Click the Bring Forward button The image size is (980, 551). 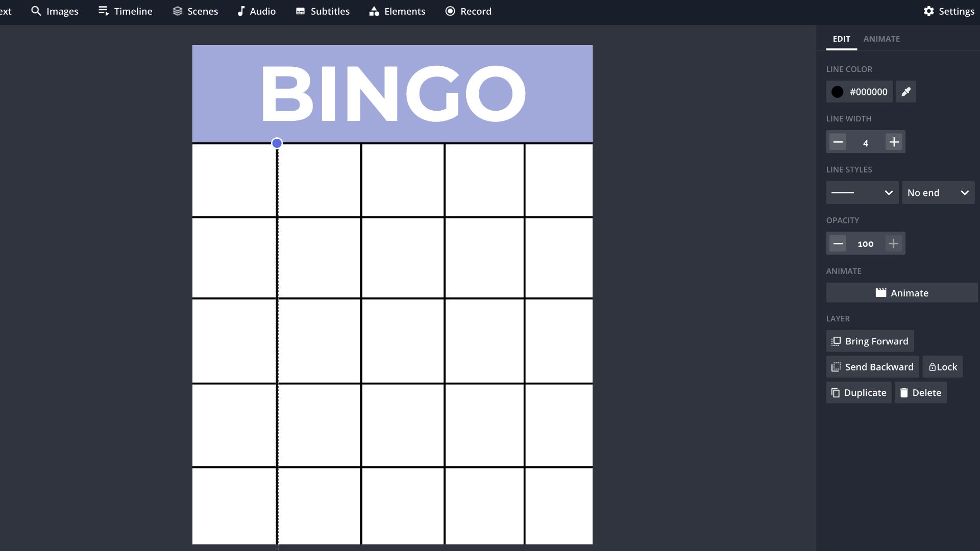coord(870,341)
